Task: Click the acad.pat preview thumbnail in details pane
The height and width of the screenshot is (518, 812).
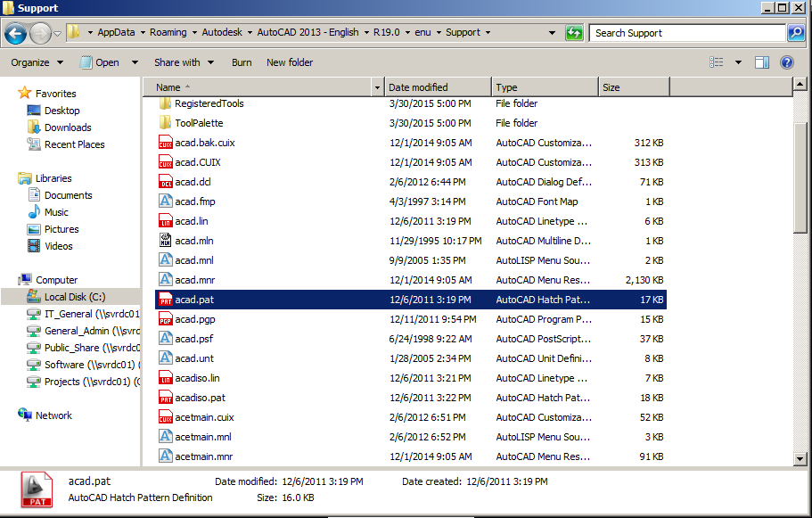Action: pos(37,489)
